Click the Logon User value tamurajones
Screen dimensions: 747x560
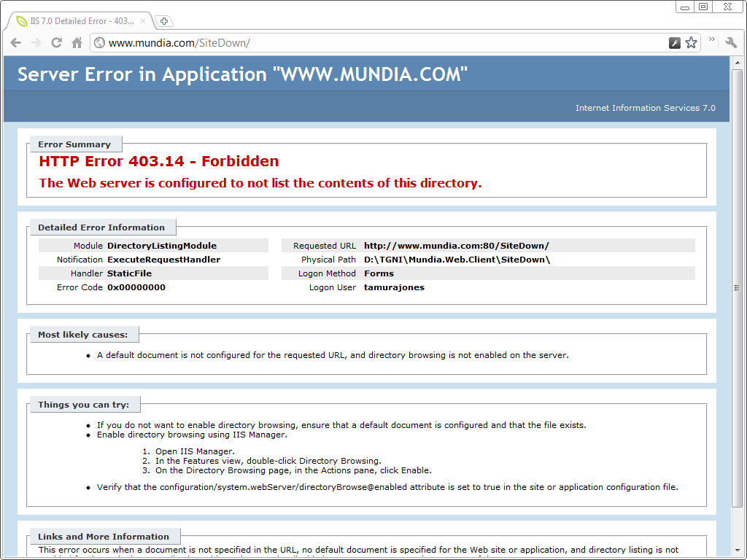pos(394,287)
